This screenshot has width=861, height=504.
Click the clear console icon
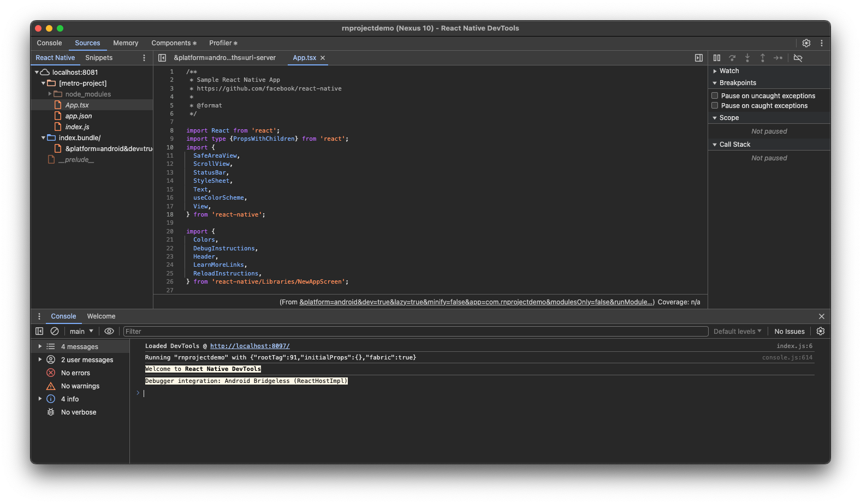pyautogui.click(x=55, y=331)
